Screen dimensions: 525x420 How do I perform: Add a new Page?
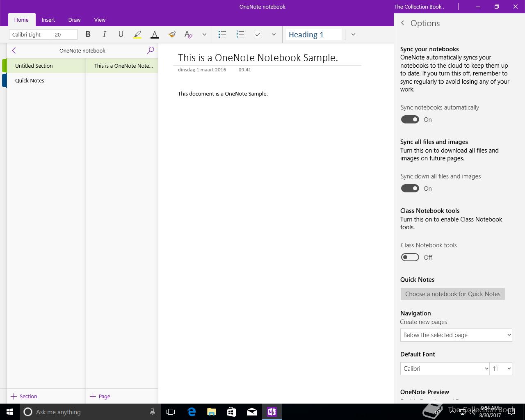tap(100, 396)
